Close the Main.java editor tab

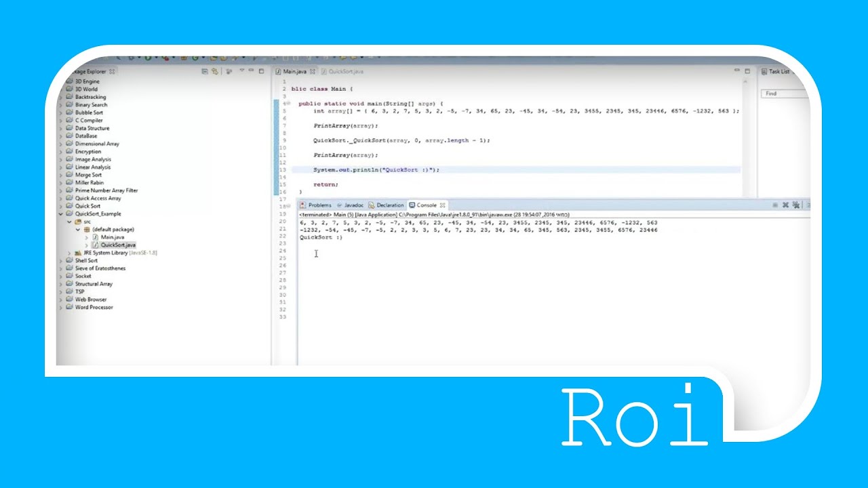click(x=312, y=71)
